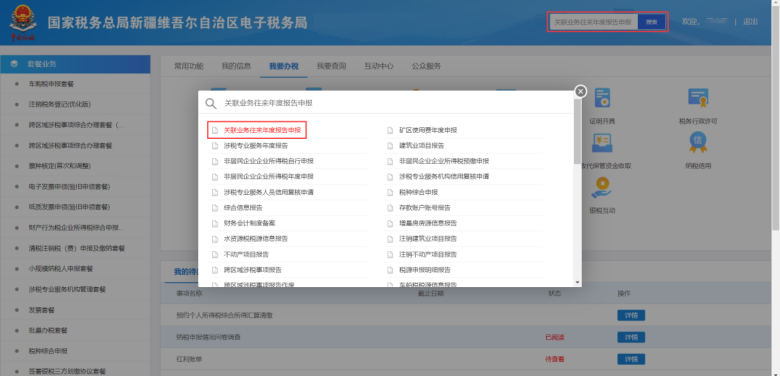Click the 代保管资金收取 tray icon
Image resolution: width=780 pixels, height=376 pixels.
point(602,143)
